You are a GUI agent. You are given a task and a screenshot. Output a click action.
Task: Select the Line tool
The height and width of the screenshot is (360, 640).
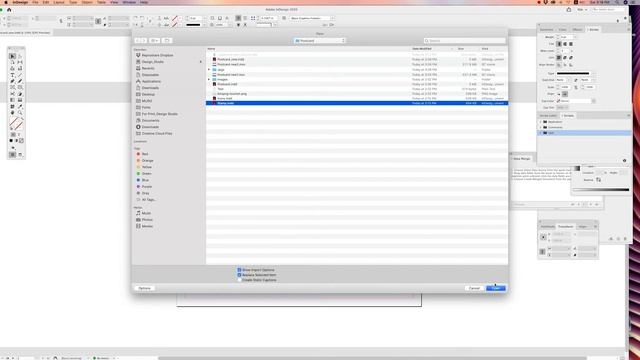(x=20, y=75)
